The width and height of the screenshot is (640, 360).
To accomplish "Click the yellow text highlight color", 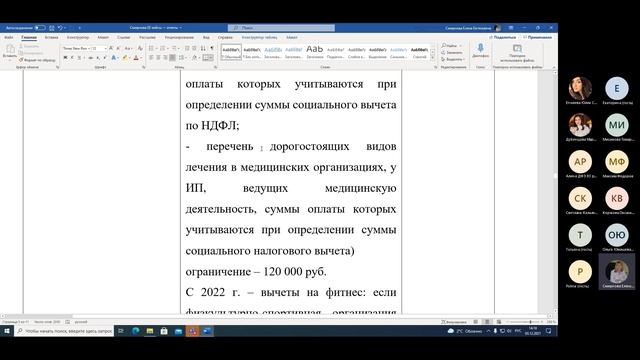I will click(x=125, y=58).
